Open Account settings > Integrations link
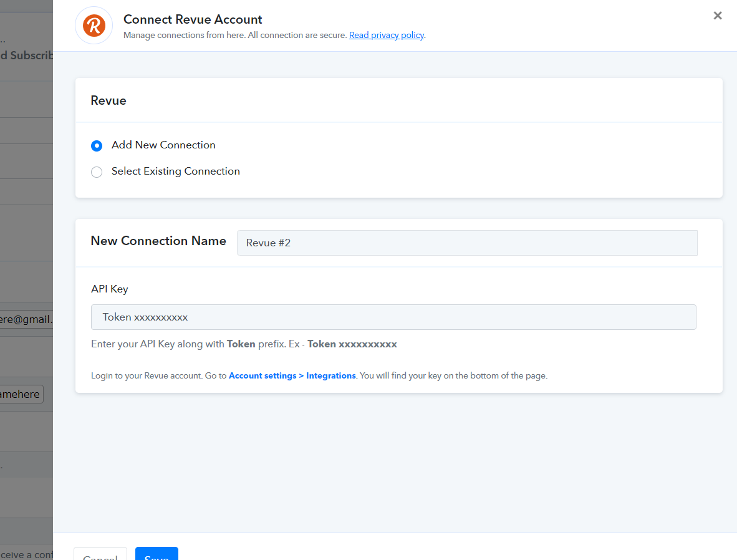Viewport: 737px width, 560px height. pos(292,375)
